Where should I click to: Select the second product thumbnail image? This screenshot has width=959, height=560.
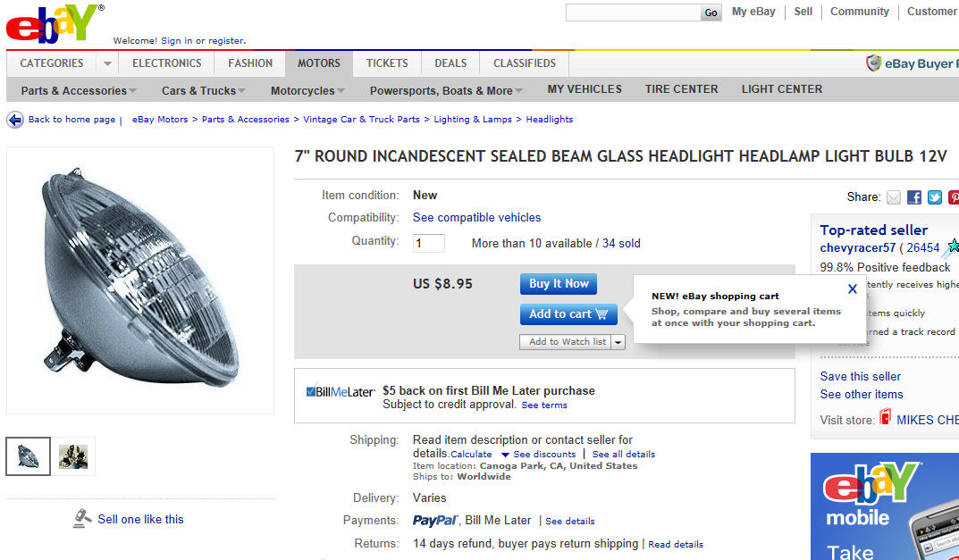pos(73,456)
